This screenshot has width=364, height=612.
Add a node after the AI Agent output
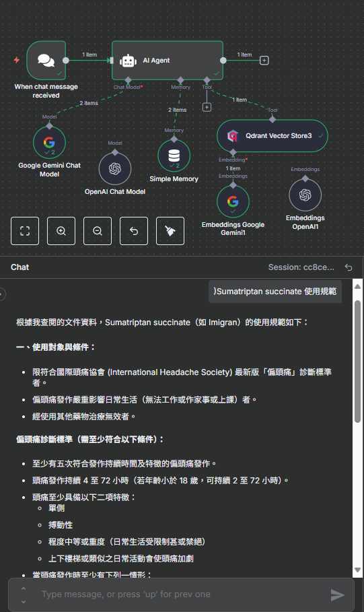[x=264, y=61]
